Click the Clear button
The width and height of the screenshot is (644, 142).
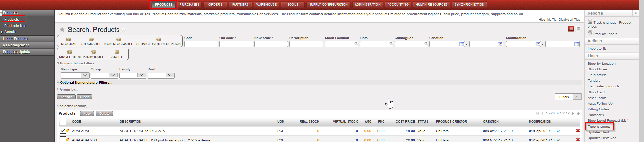(84, 97)
